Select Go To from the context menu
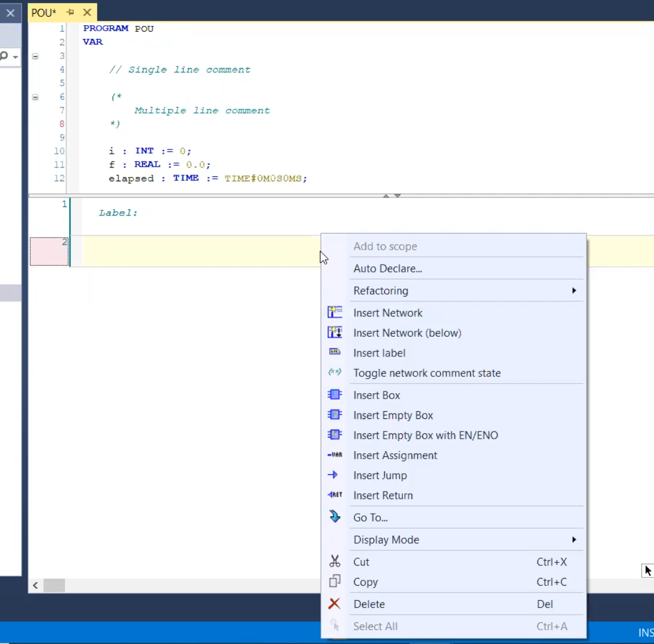Screen dimensions: 654x644 [x=370, y=517]
